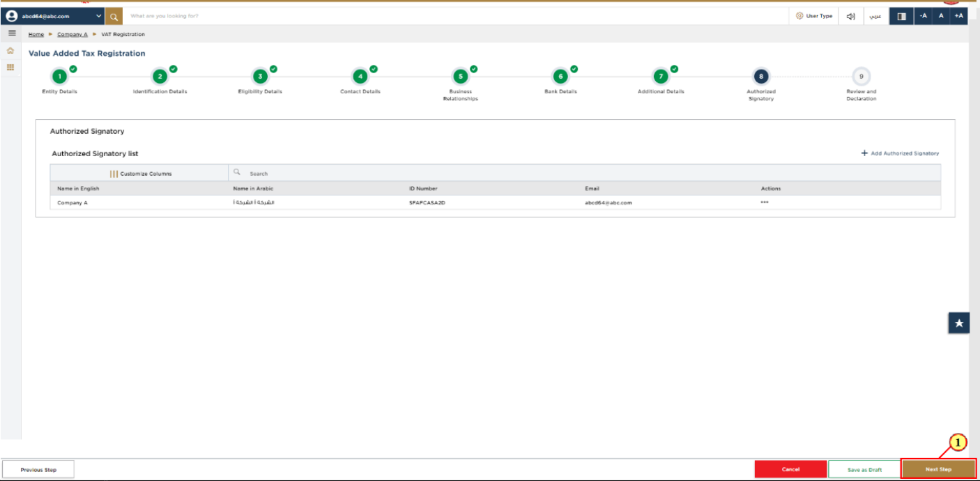Image resolution: width=980 pixels, height=481 pixels.
Task: Toggle the high contrast view icon
Action: coord(901,16)
